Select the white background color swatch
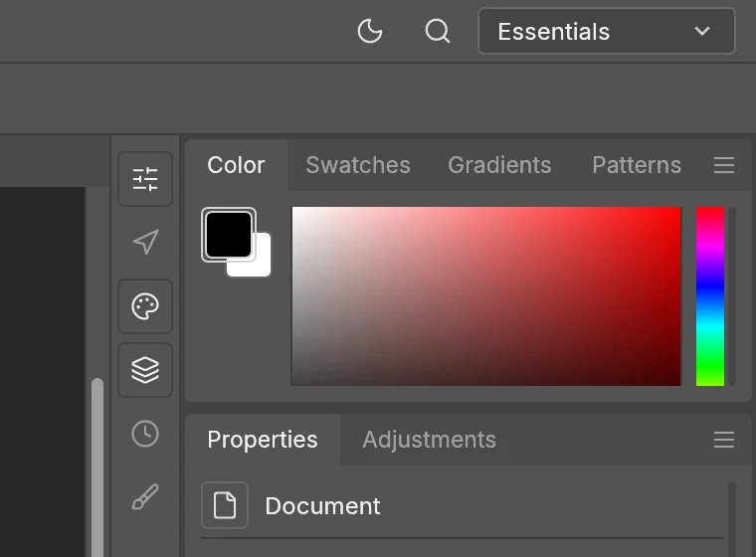 pyautogui.click(x=261, y=267)
